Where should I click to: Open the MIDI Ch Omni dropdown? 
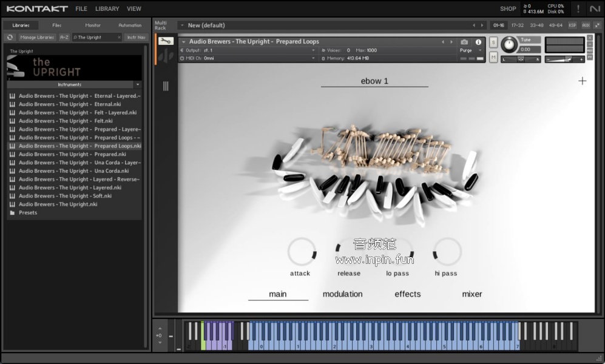(313, 58)
